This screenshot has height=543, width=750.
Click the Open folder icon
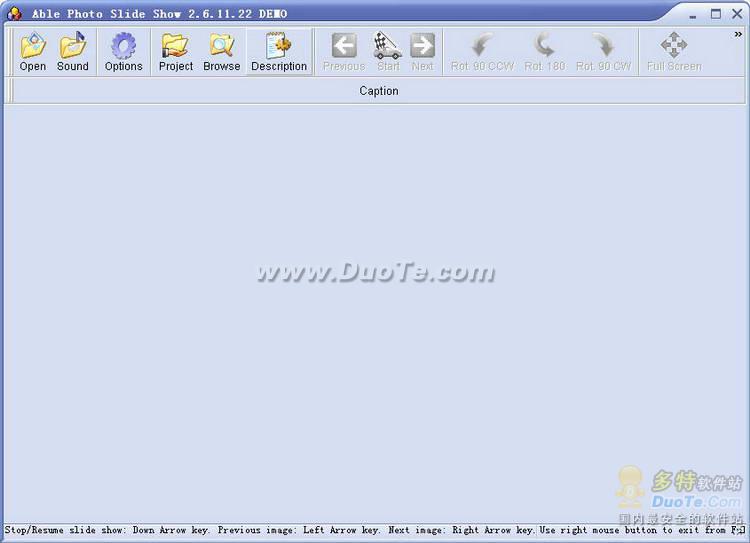[33, 52]
